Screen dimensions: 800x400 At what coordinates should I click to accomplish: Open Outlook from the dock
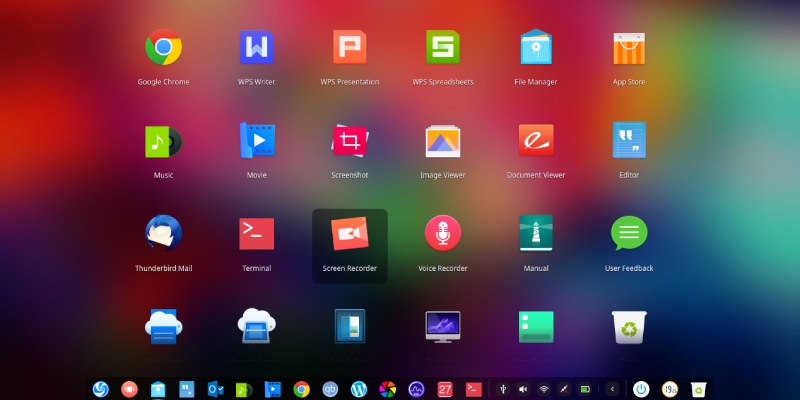tap(215, 389)
